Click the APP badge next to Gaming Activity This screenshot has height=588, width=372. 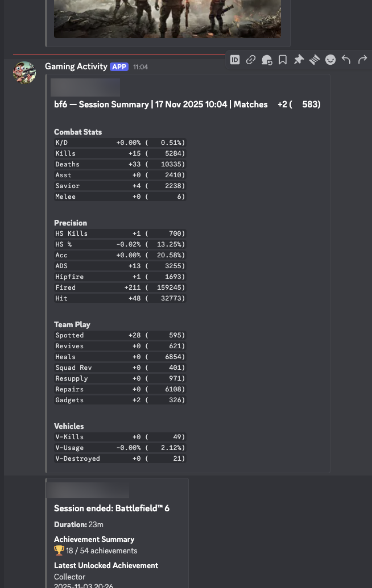119,66
